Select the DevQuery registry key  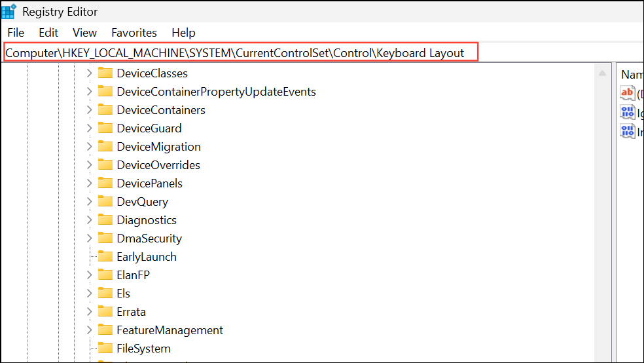(x=142, y=202)
